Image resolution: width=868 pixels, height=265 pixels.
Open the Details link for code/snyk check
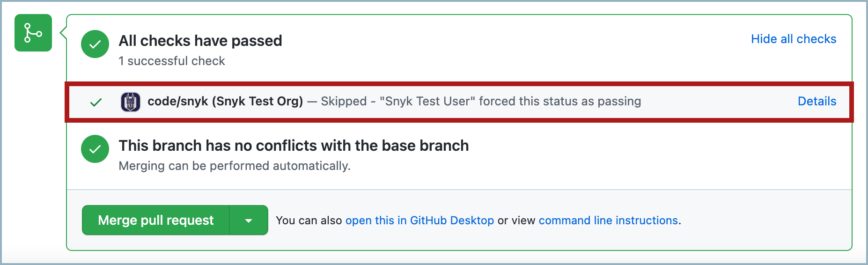click(817, 101)
